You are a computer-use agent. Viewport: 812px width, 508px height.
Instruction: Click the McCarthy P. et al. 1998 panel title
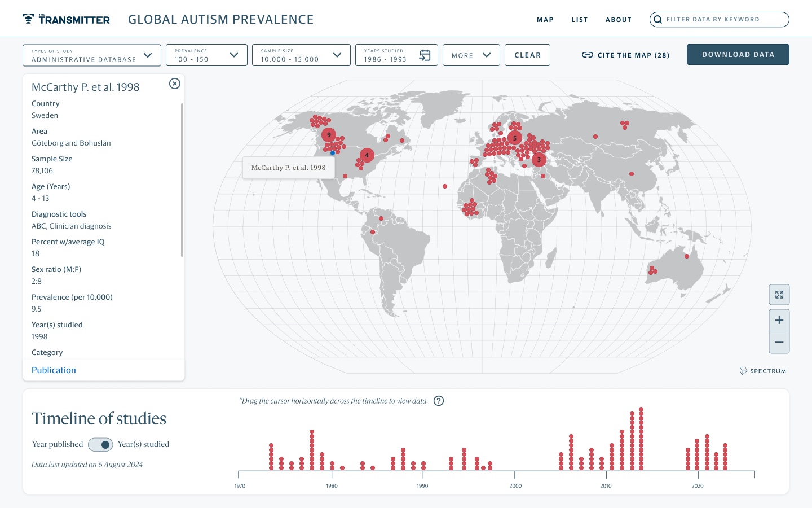[x=86, y=87]
